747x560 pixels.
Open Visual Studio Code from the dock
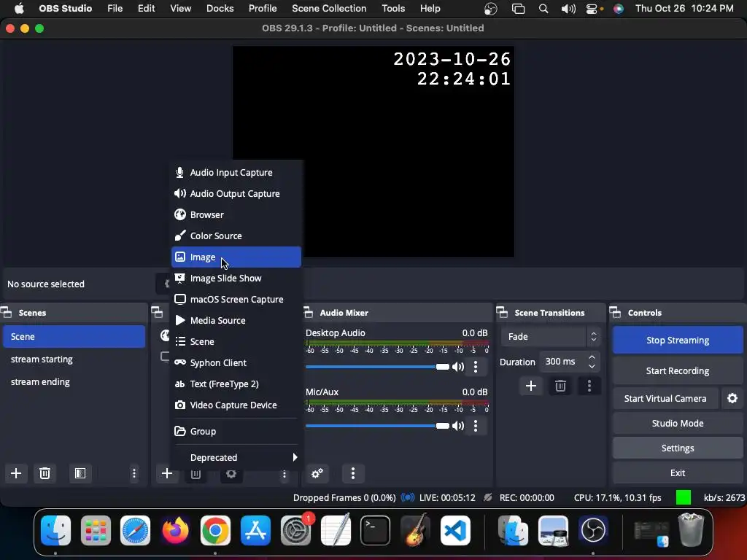tap(455, 530)
